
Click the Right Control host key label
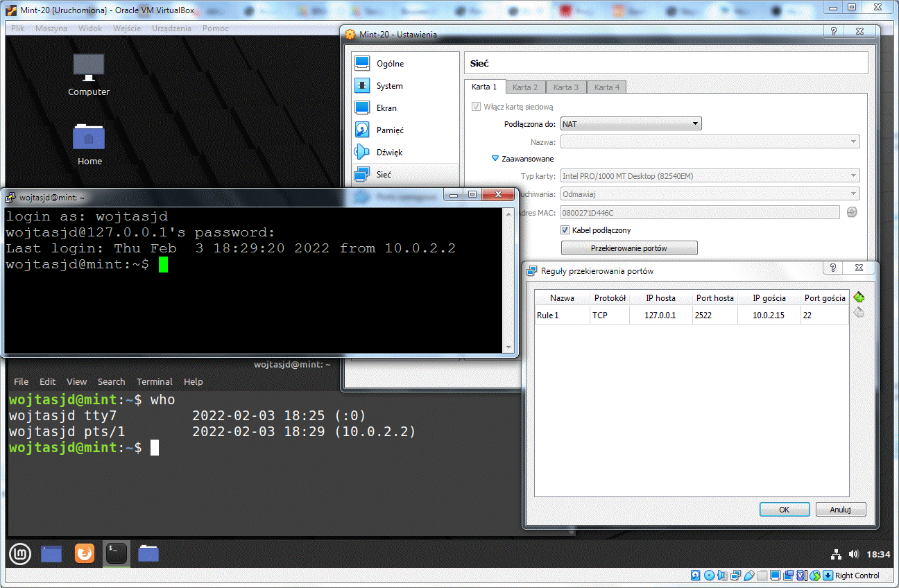[x=857, y=576]
